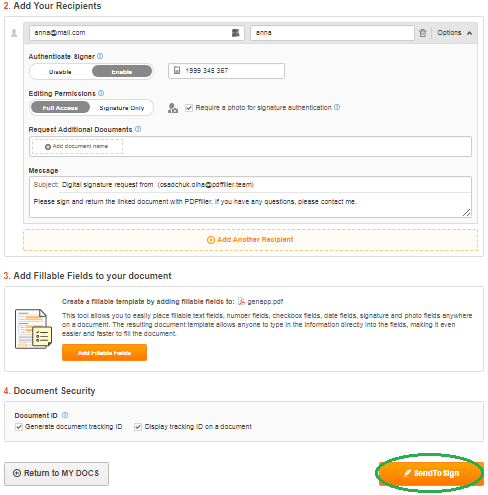Viewport: 488px width, 495px height.
Task: Click SendToSign button
Action: (431, 473)
